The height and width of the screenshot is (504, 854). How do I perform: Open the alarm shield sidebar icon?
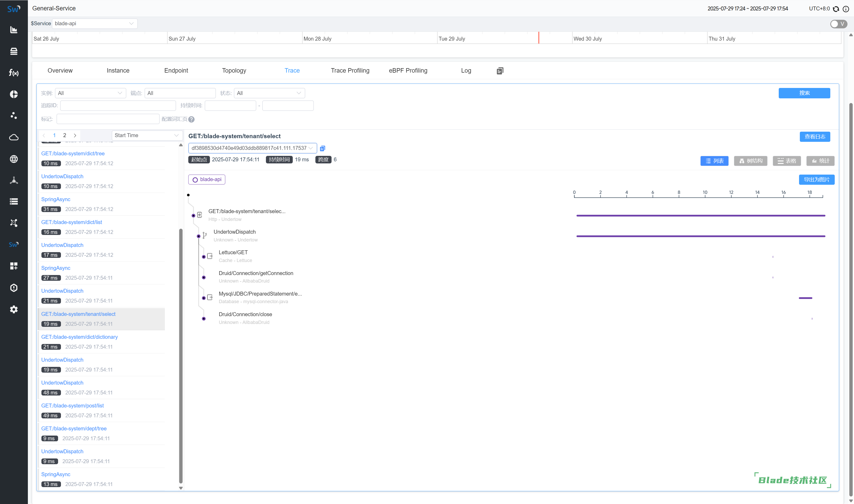[x=14, y=288]
